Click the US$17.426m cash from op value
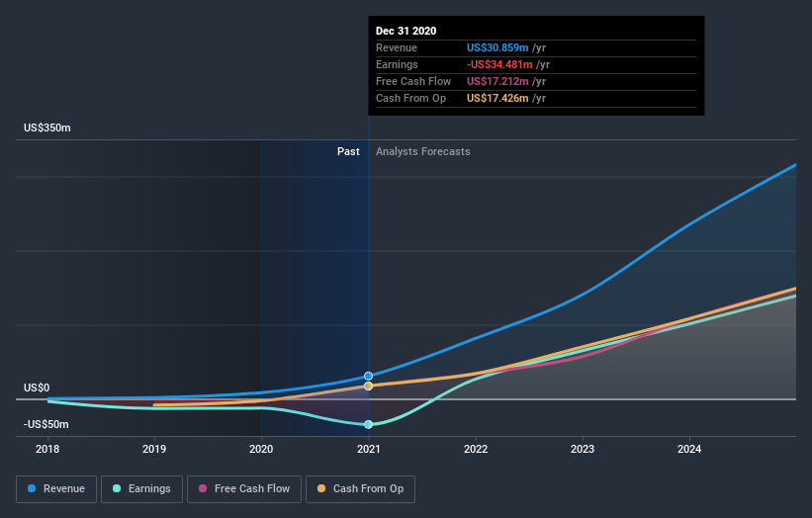 pos(497,98)
